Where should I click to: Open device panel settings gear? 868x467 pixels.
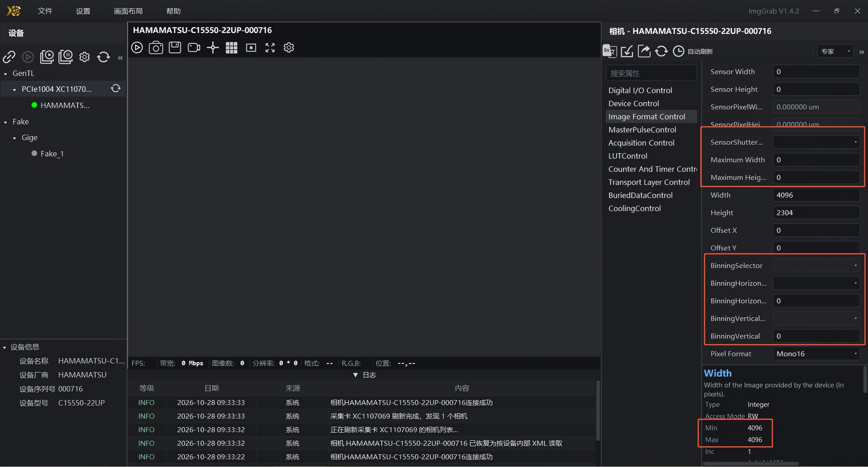pyautogui.click(x=85, y=57)
